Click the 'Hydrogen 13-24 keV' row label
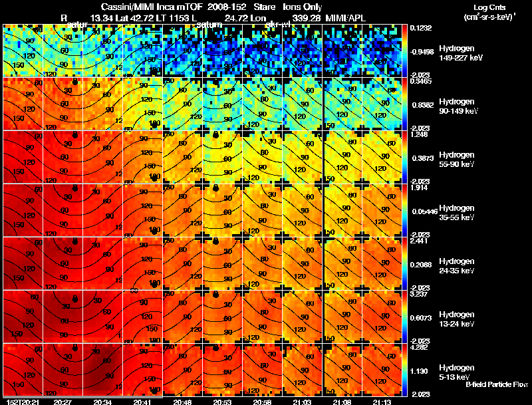This screenshot has height=405, width=532. (x=457, y=319)
